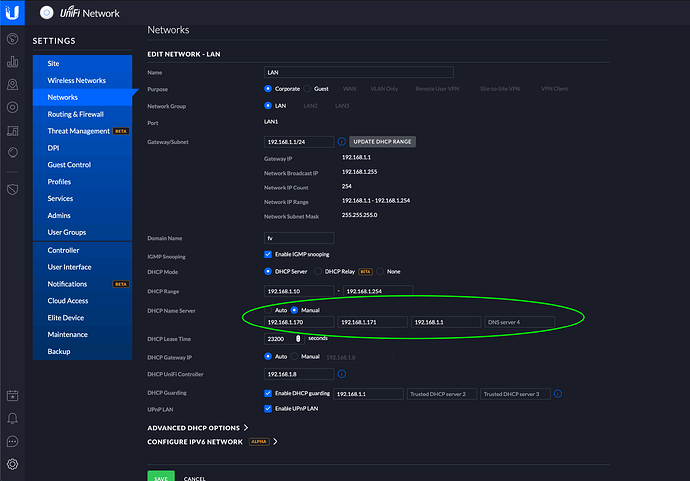Expand Configure IPv6 Network section
Viewport: 690px width, 481px height.
point(211,441)
